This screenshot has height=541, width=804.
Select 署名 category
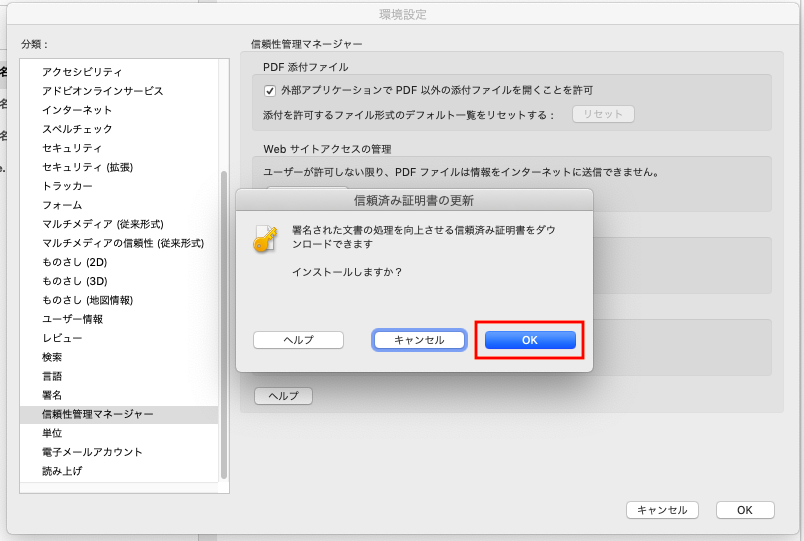click(x=119, y=395)
